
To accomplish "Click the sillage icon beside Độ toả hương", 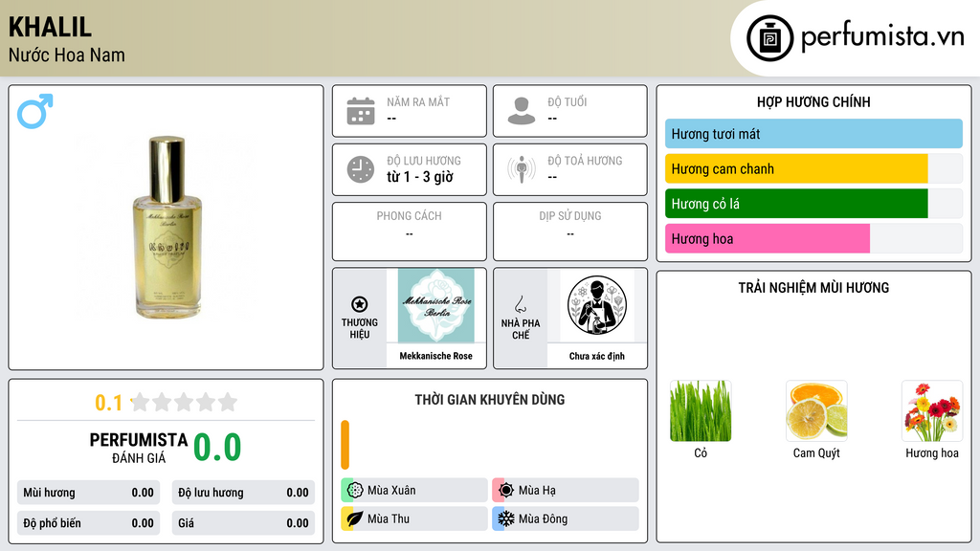I will click(522, 169).
